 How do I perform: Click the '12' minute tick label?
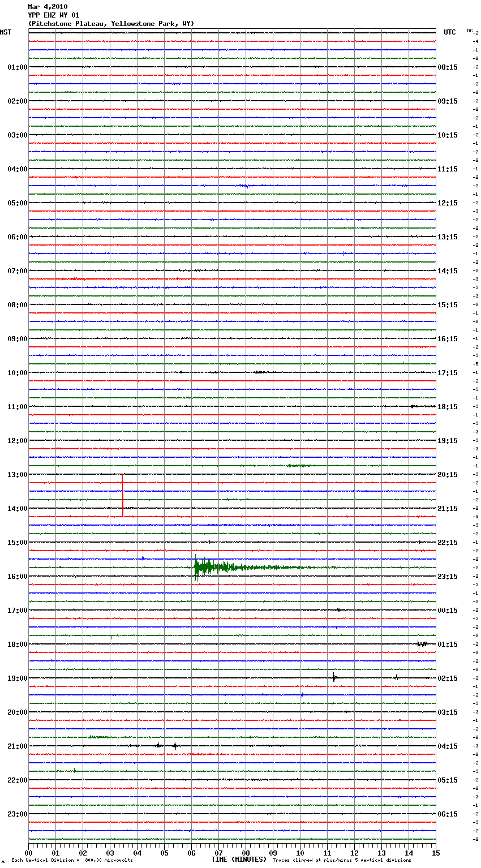(x=354, y=853)
